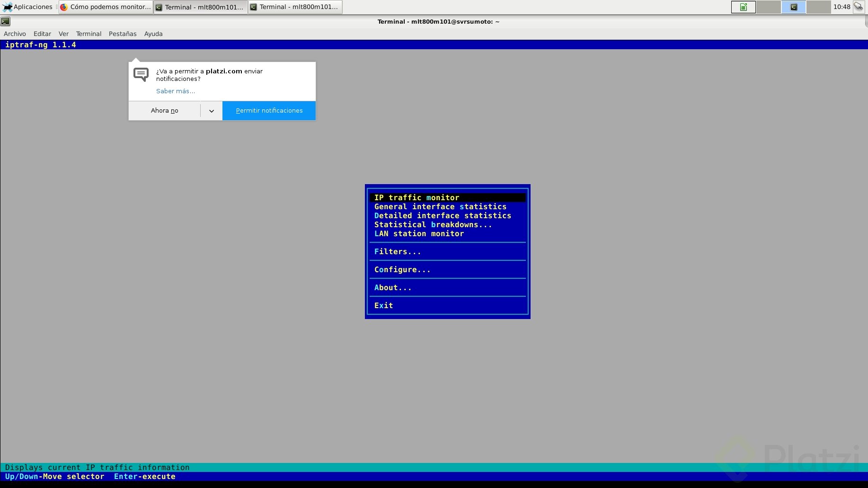Follow the "Saber más..." link
The image size is (868, 488).
176,91
